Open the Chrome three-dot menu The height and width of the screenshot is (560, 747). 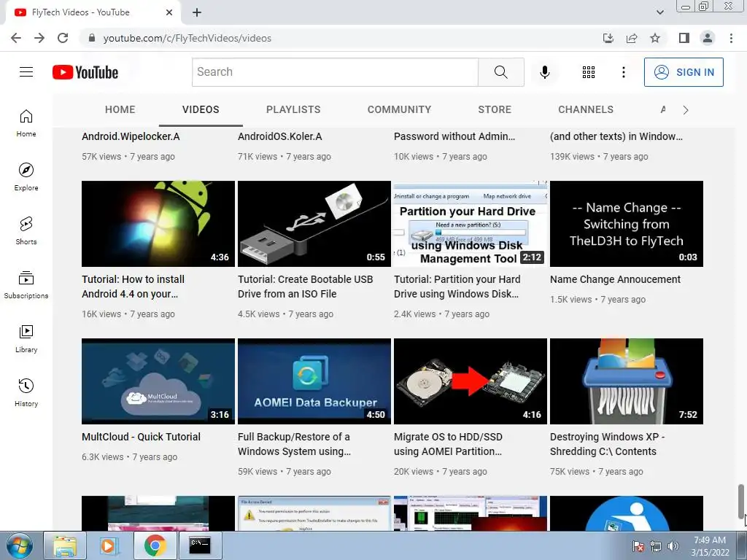[731, 38]
